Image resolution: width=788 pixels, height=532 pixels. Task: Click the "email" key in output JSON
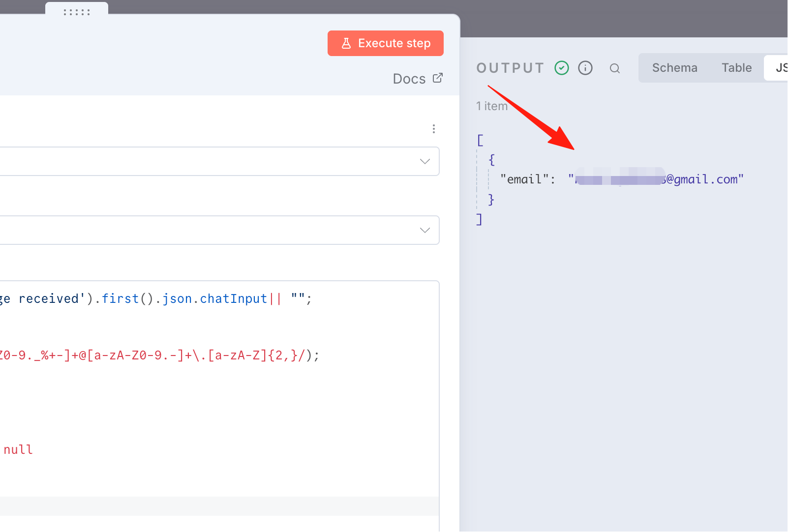pyautogui.click(x=524, y=179)
